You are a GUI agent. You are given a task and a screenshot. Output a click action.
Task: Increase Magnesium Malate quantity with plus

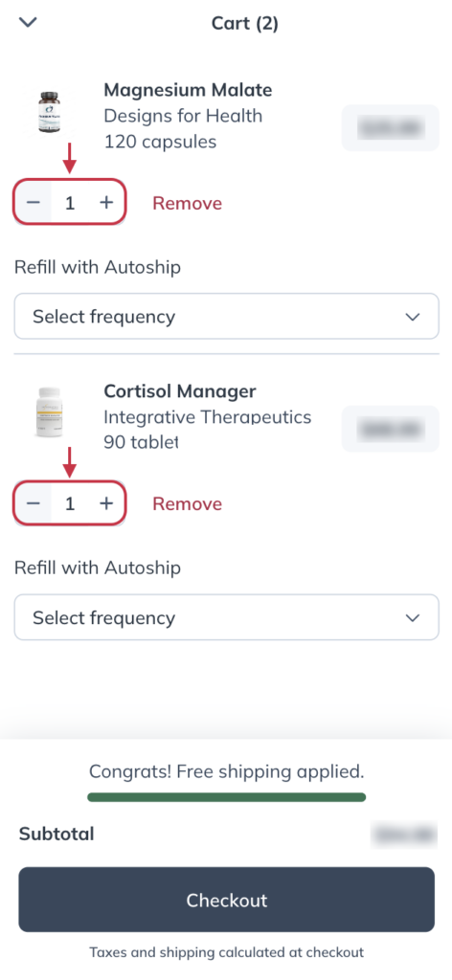point(107,203)
